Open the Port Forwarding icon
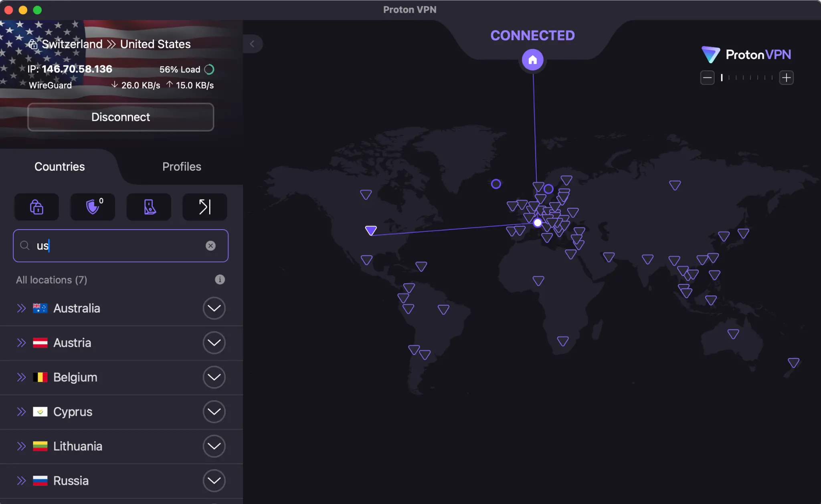This screenshot has width=821, height=504. pos(204,207)
